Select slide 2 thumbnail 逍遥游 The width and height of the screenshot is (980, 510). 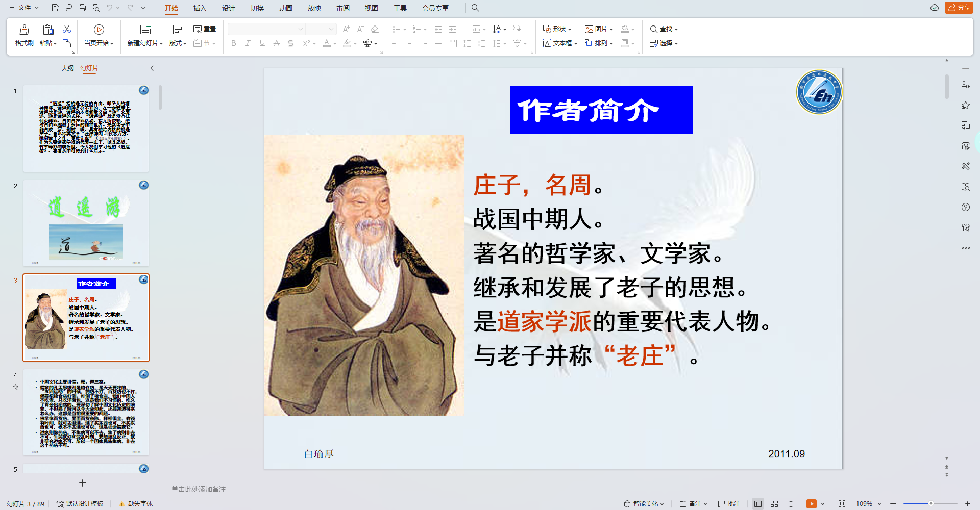[86, 223]
